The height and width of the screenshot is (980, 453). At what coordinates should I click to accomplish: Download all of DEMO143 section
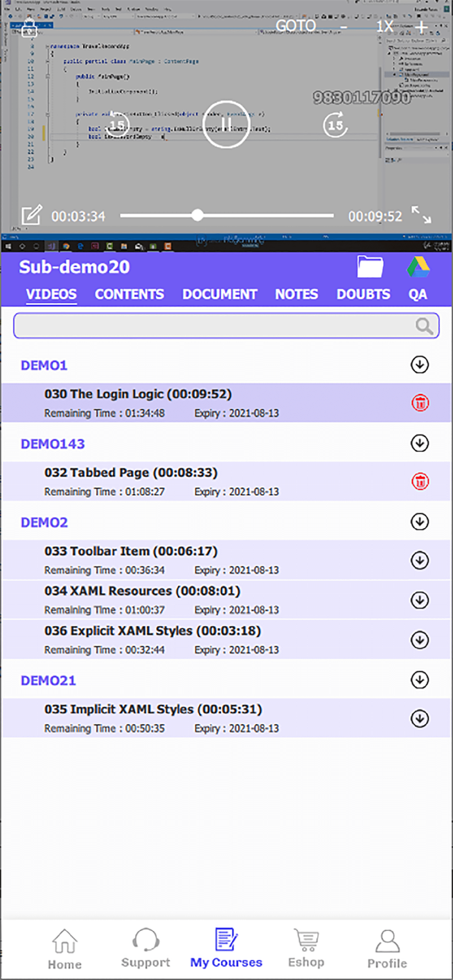click(x=420, y=443)
